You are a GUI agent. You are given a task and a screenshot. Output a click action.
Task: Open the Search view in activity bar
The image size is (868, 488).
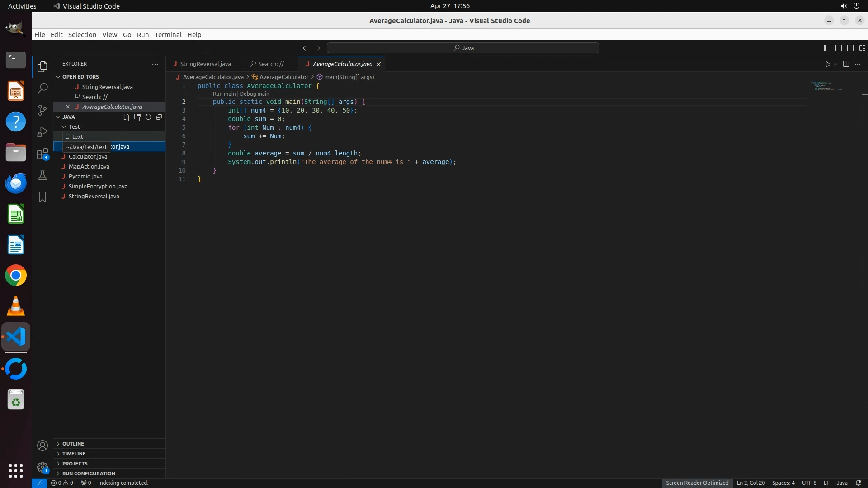[x=42, y=88]
